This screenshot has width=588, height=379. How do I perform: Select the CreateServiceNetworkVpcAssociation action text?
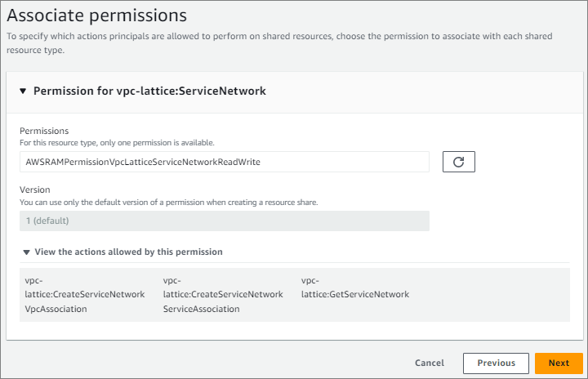85,294
